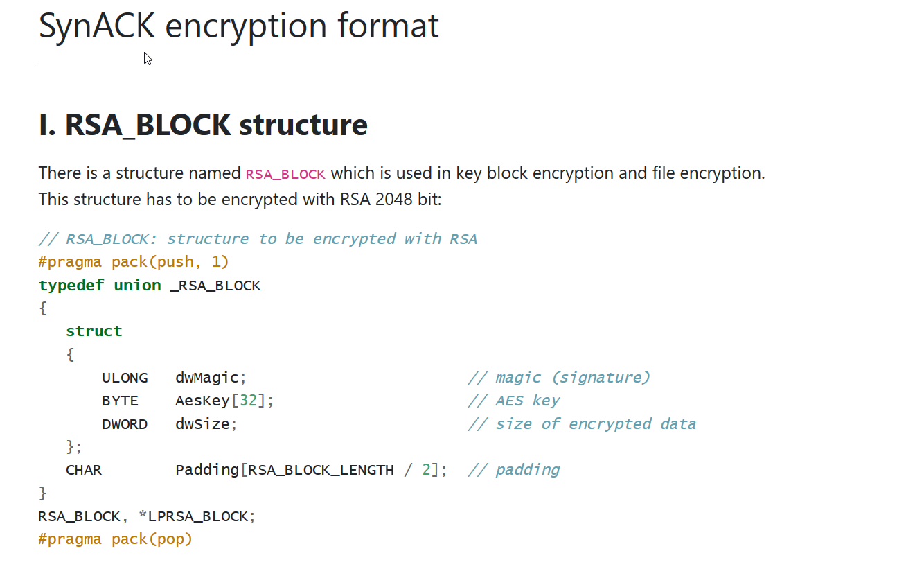Click the "I. RSA_BLOCK structure" heading
924x569 pixels.
click(203, 125)
